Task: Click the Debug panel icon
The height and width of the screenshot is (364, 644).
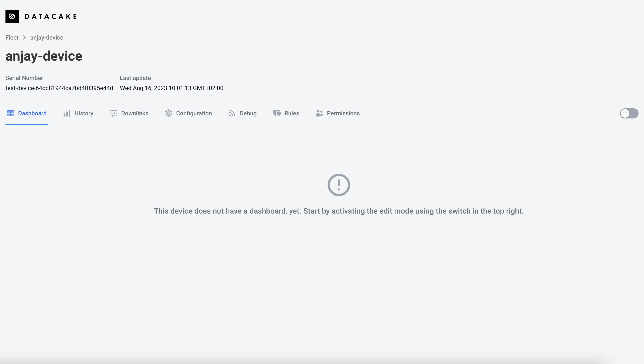Action: pos(232,113)
